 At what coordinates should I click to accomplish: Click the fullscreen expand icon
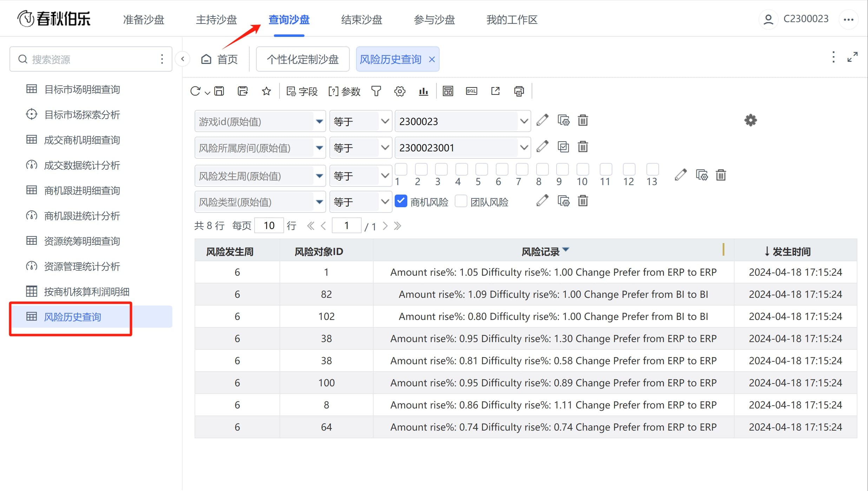pos(853,57)
